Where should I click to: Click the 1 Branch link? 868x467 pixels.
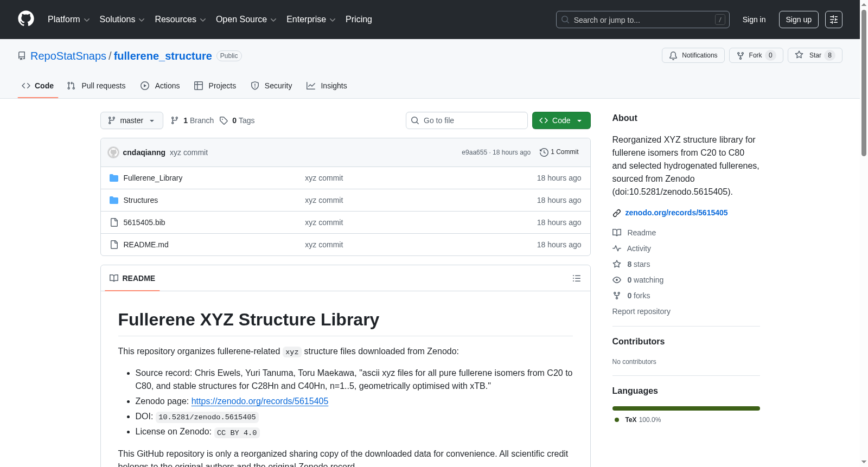pos(193,120)
